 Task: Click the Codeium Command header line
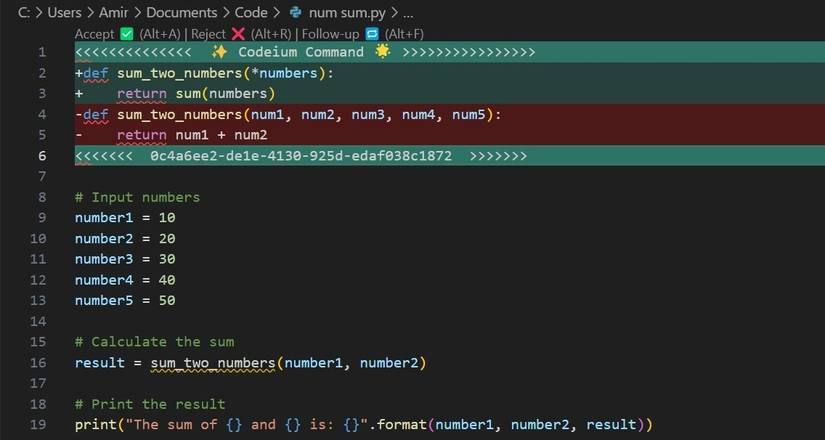tap(449, 52)
